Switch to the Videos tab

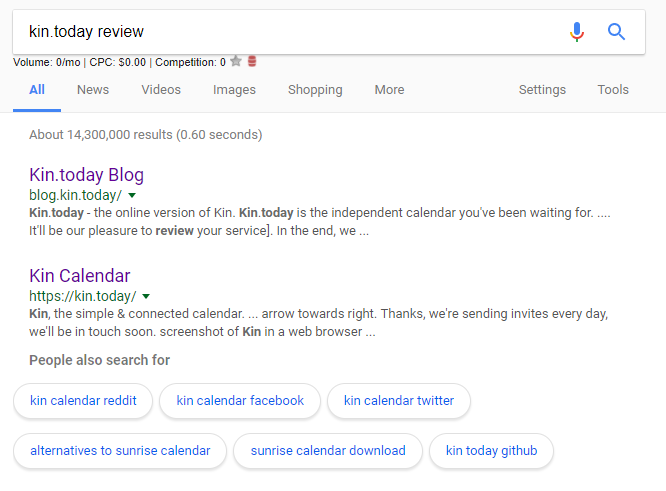click(x=161, y=90)
